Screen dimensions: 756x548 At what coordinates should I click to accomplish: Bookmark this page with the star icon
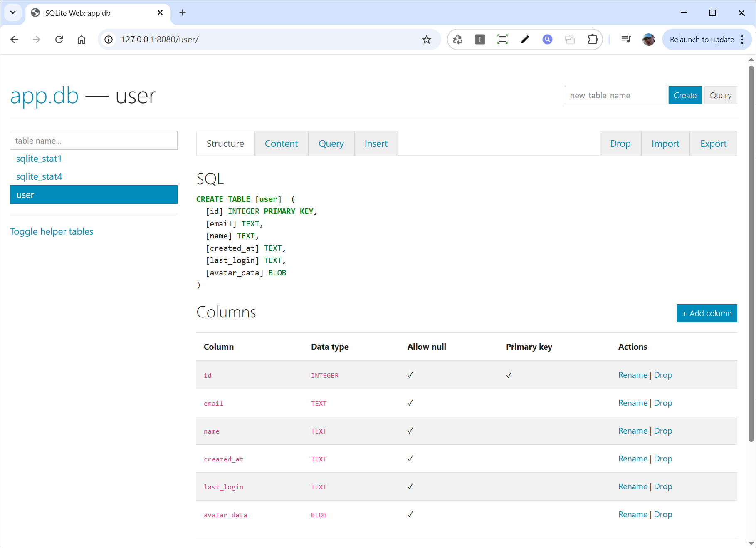point(426,40)
